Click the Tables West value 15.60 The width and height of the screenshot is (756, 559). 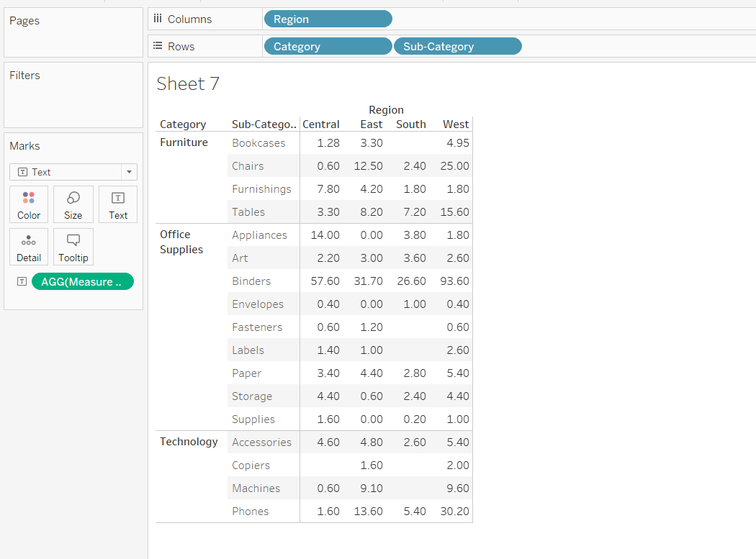454,212
